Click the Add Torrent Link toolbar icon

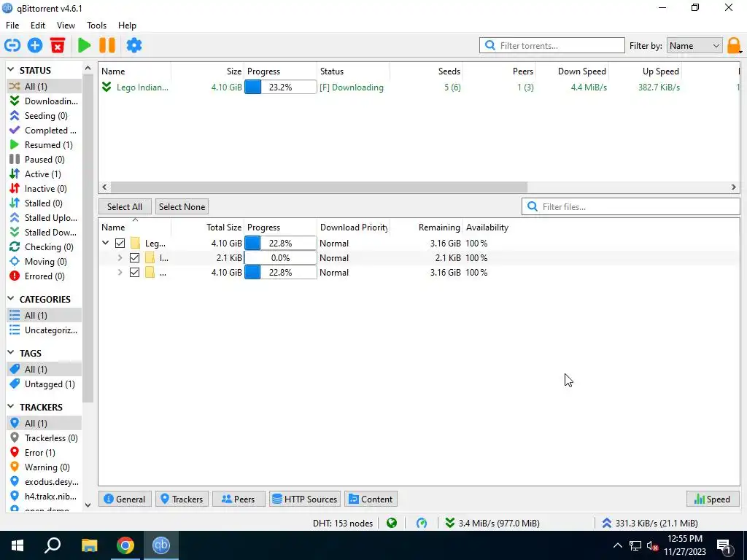(12, 45)
